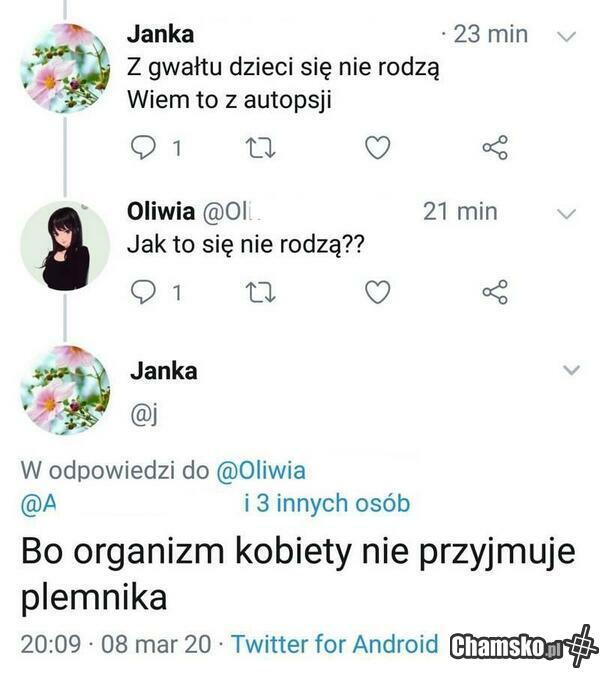Open Oliwia's profile name
This screenshot has width=600, height=674.
160,212
